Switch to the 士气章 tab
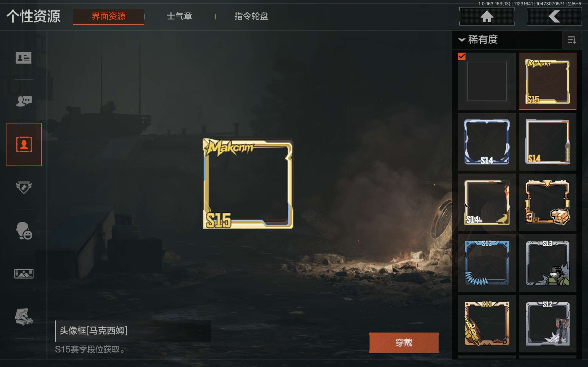This screenshot has height=367, width=588. 180,16
